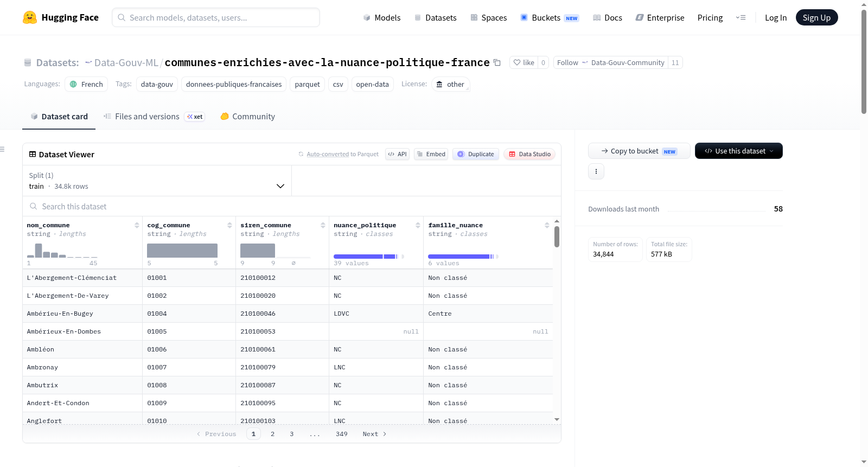The width and height of the screenshot is (868, 467).
Task: Click the nuance_politique distribution bar
Action: click(369, 257)
